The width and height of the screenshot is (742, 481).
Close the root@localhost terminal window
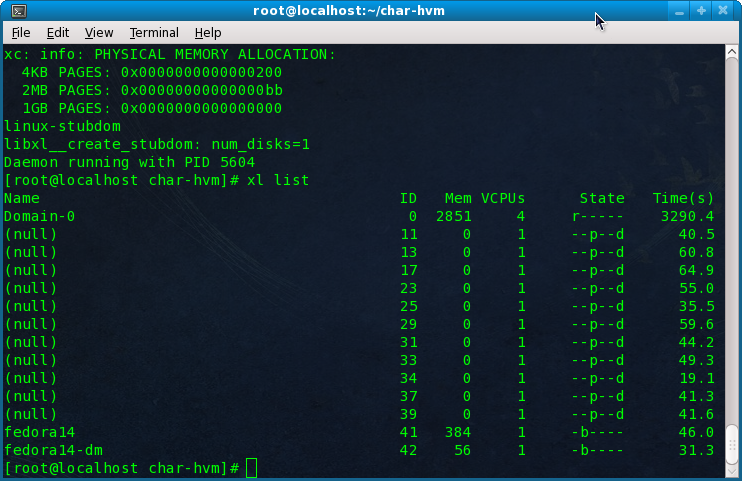[724, 11]
